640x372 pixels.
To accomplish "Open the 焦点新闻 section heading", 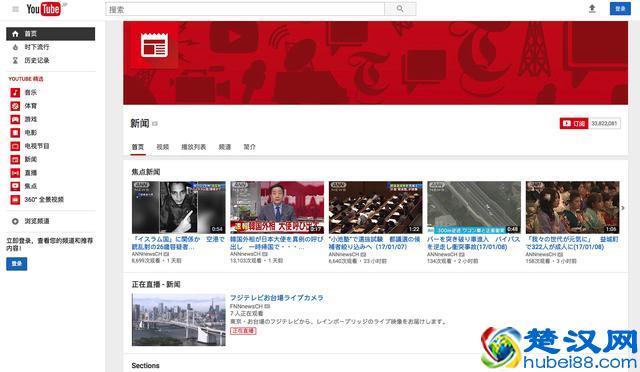I will [x=146, y=172].
